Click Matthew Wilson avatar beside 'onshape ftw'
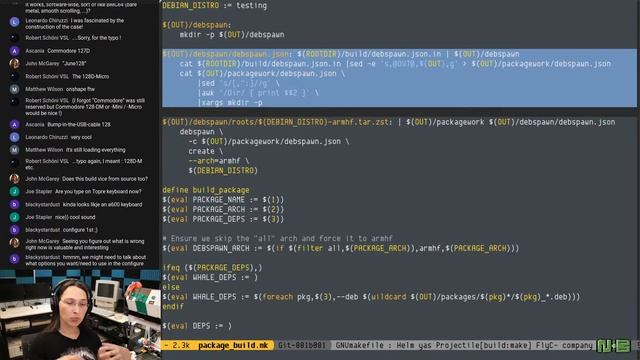The width and height of the screenshot is (640, 360). pos(14,89)
